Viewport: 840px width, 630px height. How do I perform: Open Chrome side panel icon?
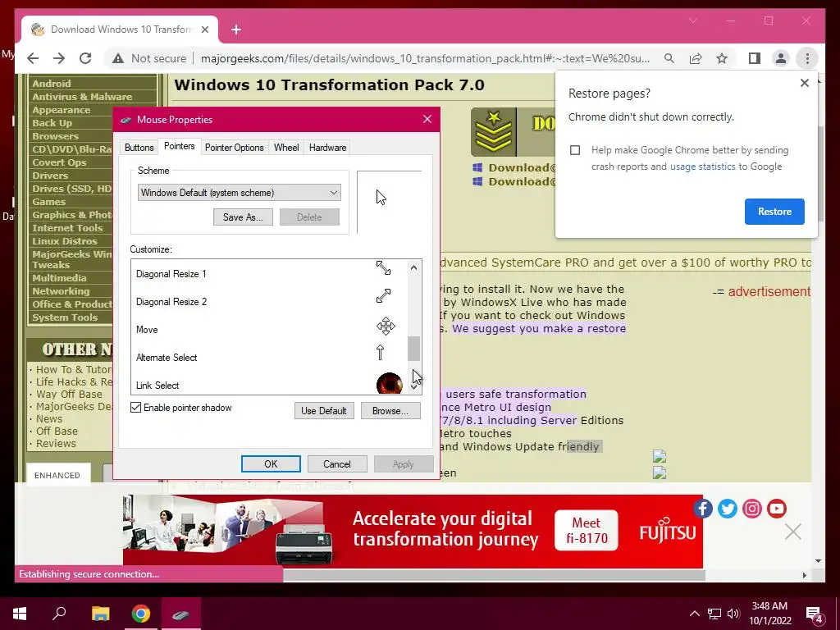755,58
